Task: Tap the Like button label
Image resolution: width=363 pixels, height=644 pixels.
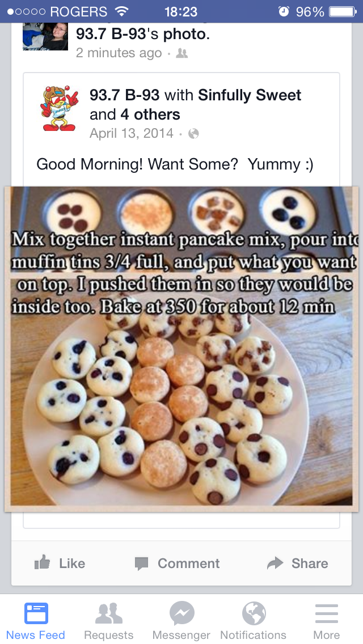Action: coord(72,563)
